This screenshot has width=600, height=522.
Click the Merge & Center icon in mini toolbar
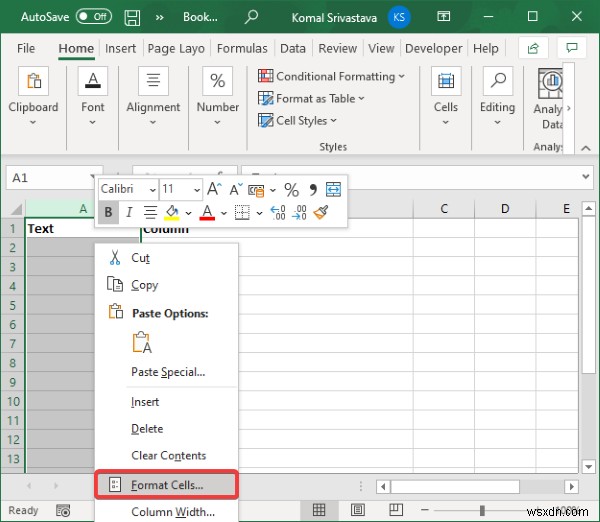click(333, 189)
